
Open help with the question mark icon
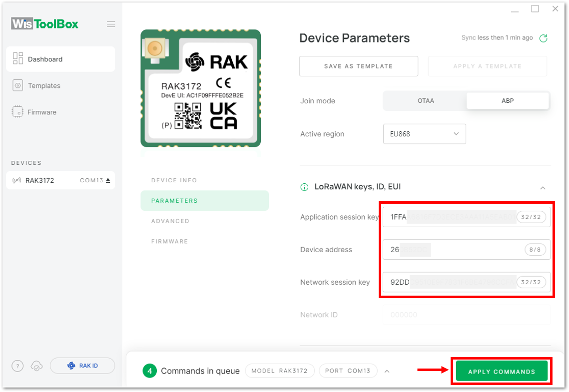tap(17, 366)
